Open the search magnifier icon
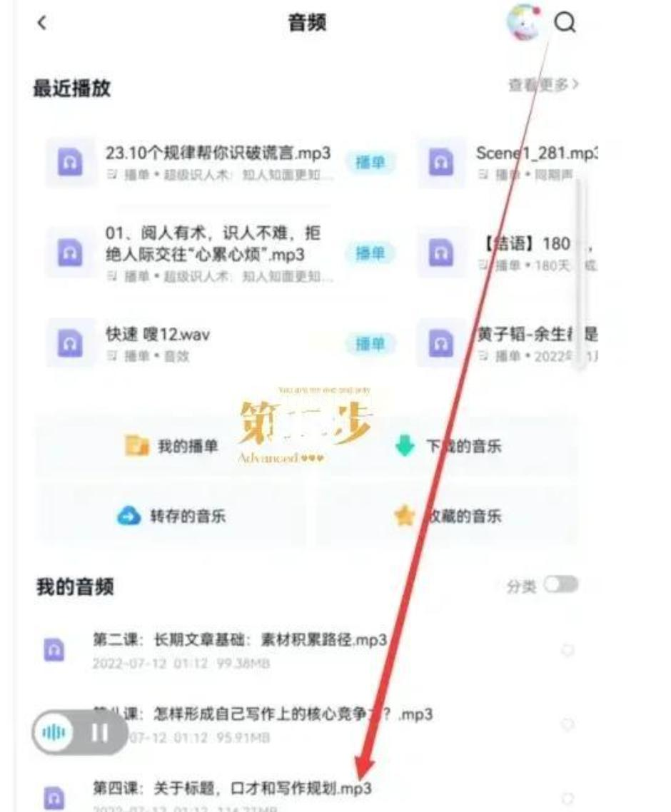671x812 pixels. (x=565, y=22)
